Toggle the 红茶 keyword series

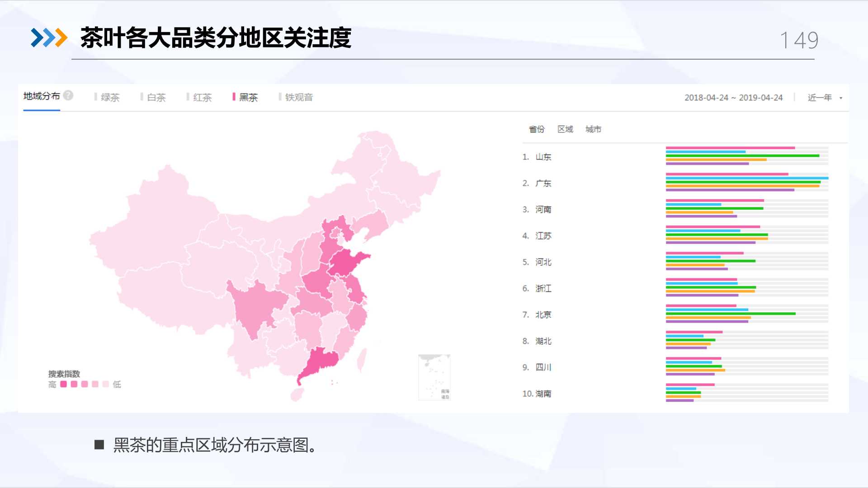[x=199, y=97]
